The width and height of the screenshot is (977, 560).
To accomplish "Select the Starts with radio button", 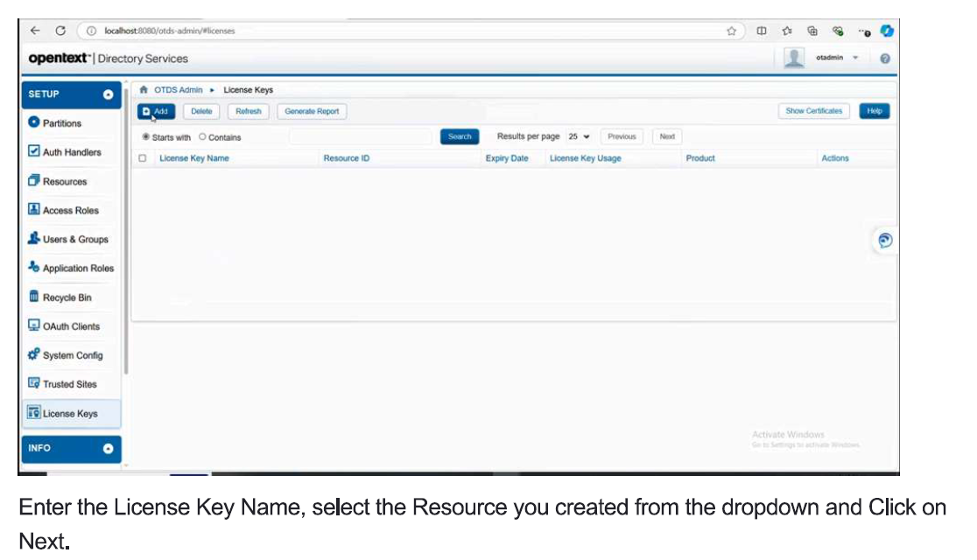I will point(145,137).
